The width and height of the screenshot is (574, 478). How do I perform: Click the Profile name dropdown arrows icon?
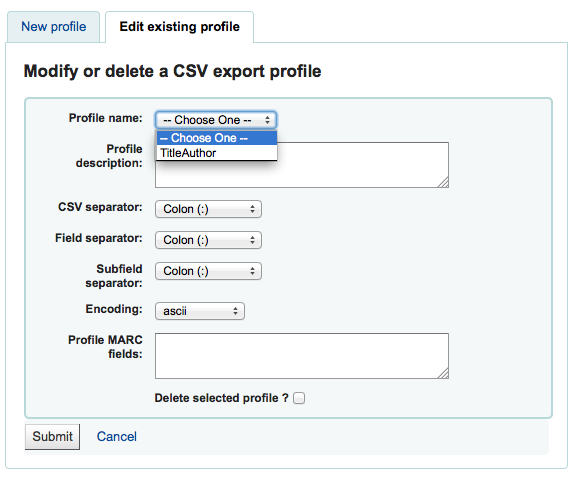coord(268,120)
